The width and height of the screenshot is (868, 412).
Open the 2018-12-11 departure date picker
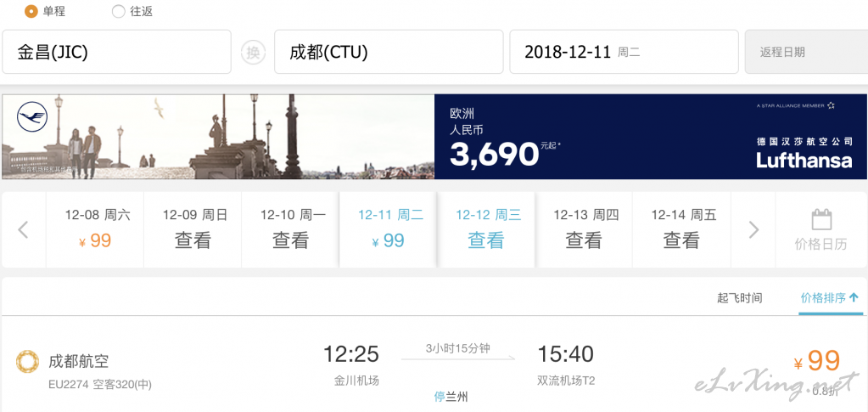pos(624,52)
